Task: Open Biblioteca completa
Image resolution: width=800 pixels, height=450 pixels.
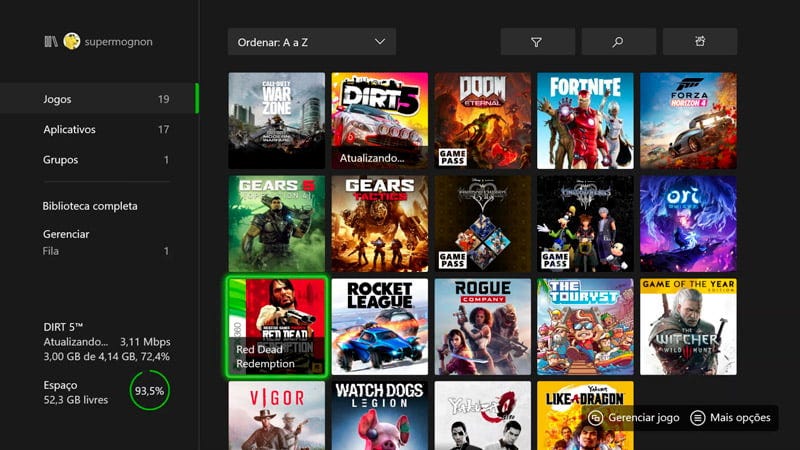Action: pyautogui.click(x=90, y=206)
